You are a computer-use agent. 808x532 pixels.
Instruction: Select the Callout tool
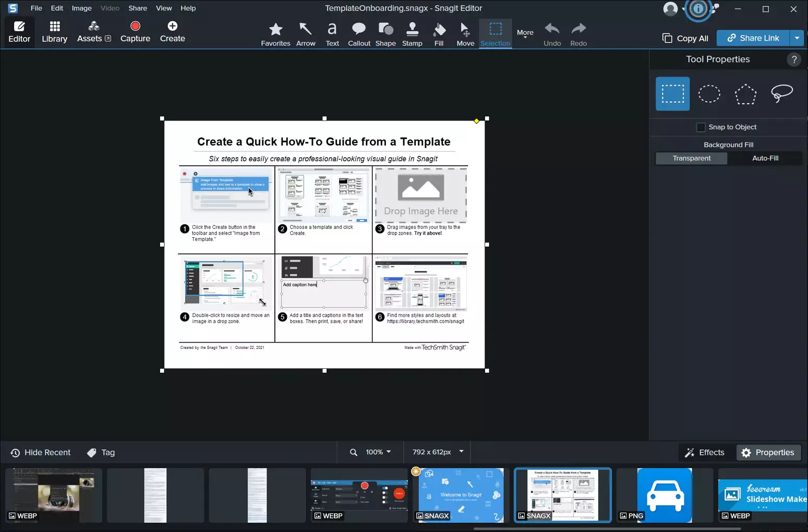pyautogui.click(x=359, y=34)
